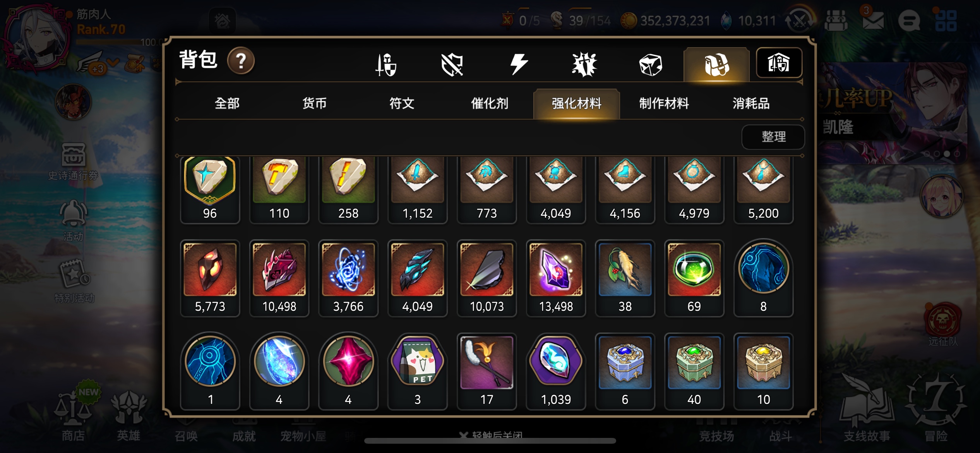Viewport: 980px width, 453px height.
Task: Select the crossed-out shield category icon
Action: (x=452, y=64)
